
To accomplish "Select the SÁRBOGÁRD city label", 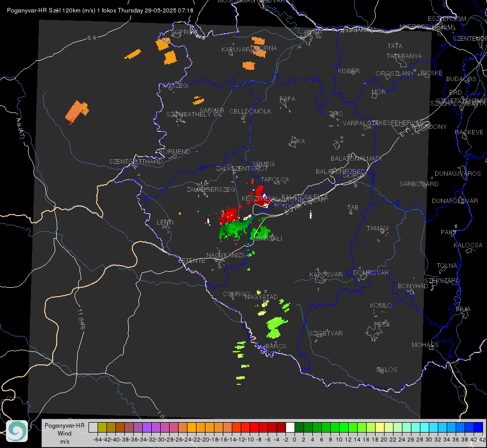I will coord(419,184).
